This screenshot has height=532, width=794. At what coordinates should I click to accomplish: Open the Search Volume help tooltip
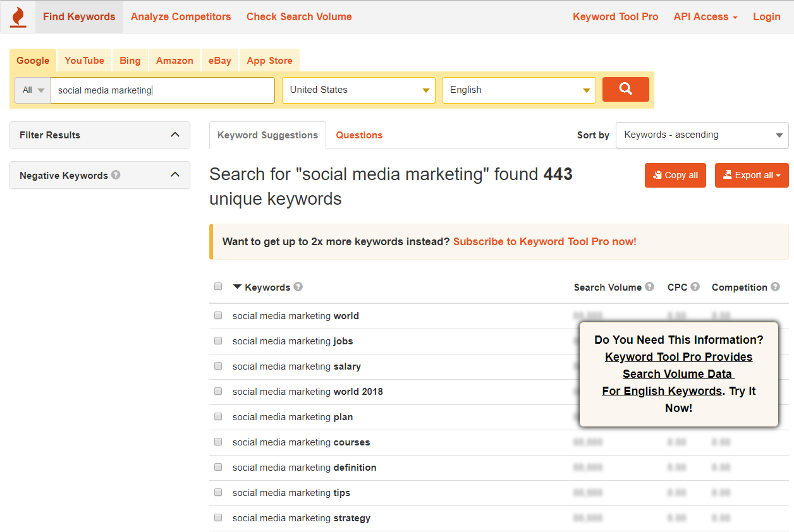click(650, 286)
